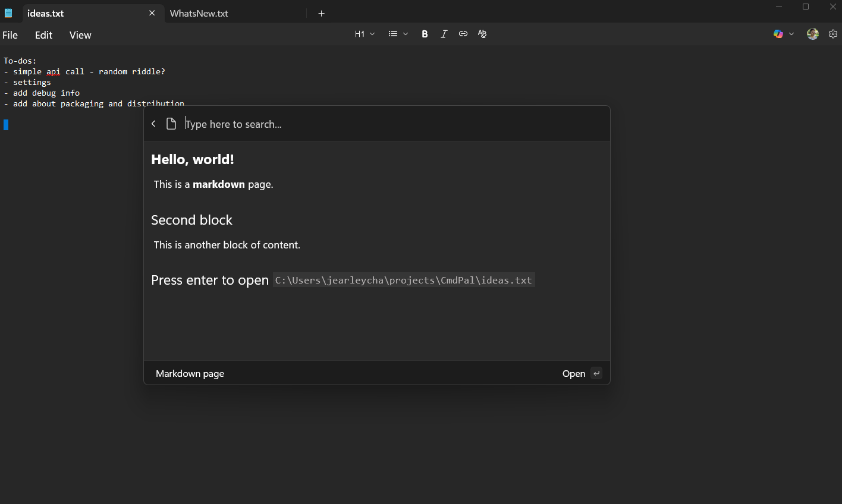This screenshot has height=504, width=842.
Task: Click the back arrow in the command palette
Action: tap(153, 124)
